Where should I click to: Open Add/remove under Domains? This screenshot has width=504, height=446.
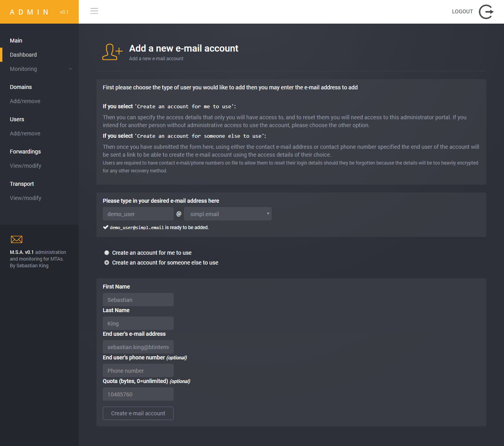point(25,101)
